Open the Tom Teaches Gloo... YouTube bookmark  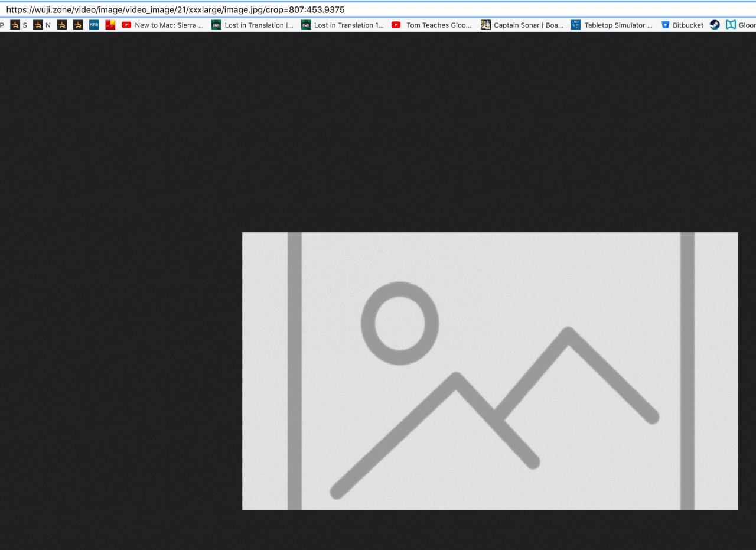(432, 25)
